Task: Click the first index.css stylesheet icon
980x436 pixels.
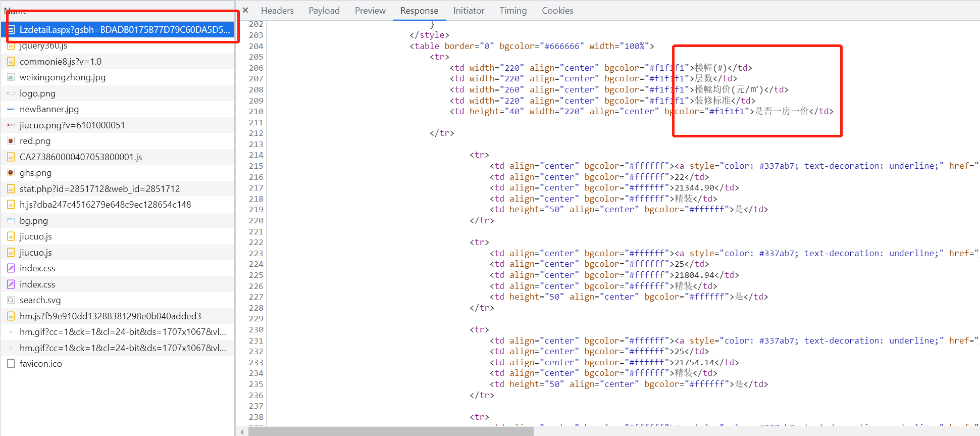Action: pos(11,268)
